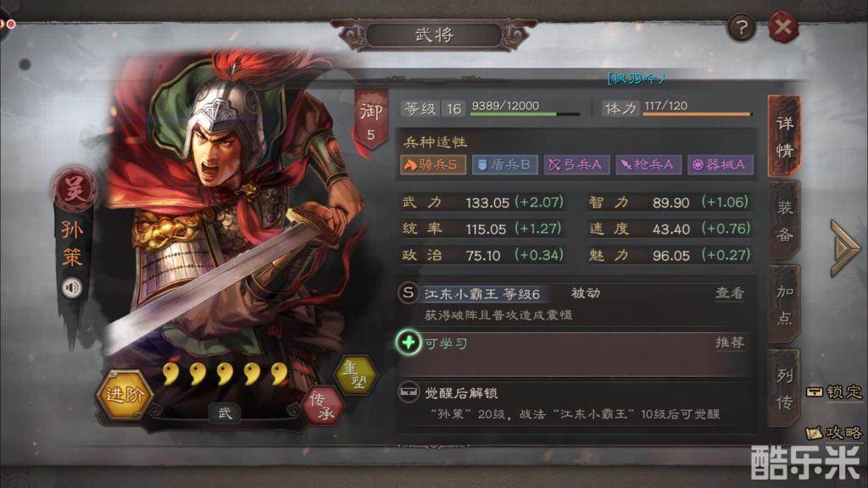Open the help question mark icon
Viewport: 868px width, 488px height.
741,26
